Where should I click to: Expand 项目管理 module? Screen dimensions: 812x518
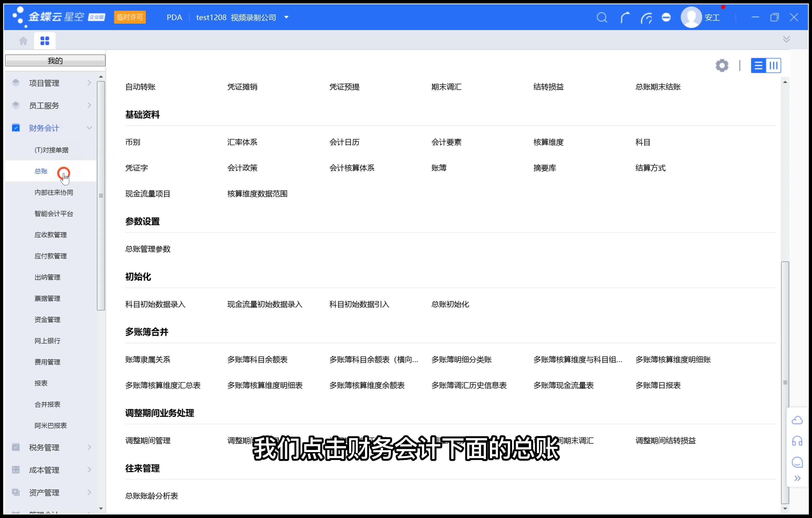pos(51,83)
